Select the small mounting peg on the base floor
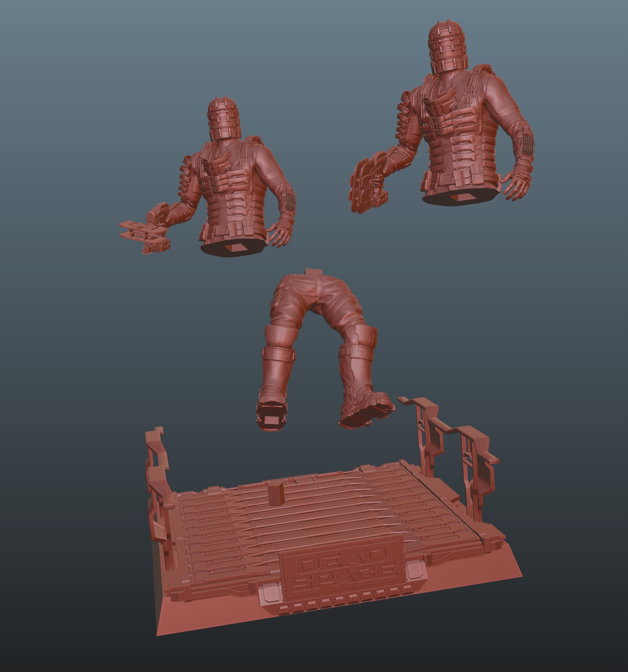This screenshot has width=628, height=672. tap(276, 493)
